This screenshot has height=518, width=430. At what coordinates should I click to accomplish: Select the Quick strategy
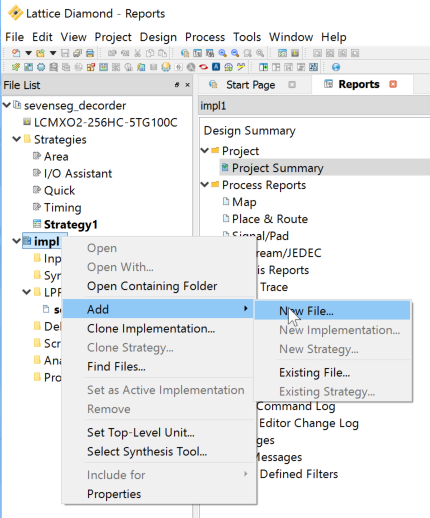pyautogui.click(x=59, y=190)
